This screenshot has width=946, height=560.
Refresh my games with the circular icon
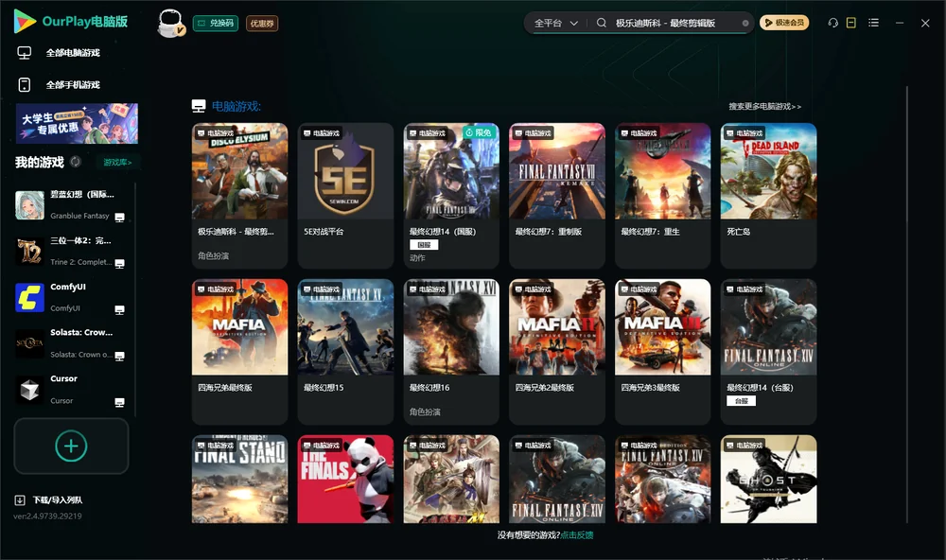[x=76, y=162]
